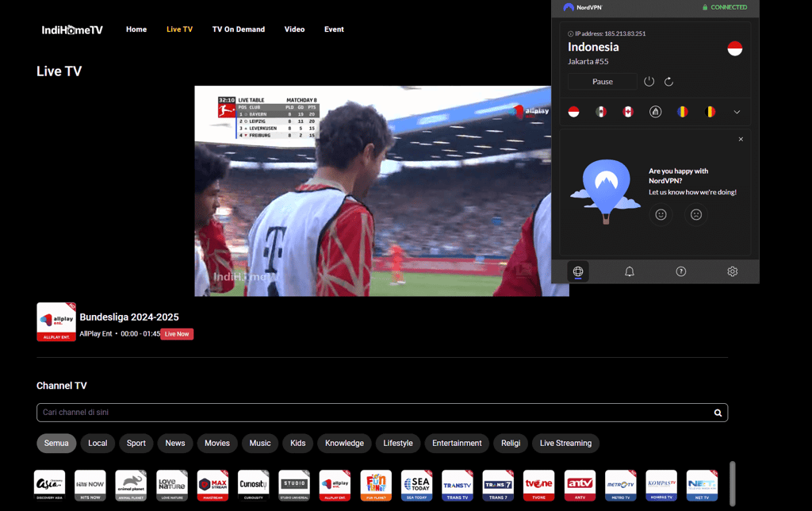Select the Kids category filter

pos(298,443)
